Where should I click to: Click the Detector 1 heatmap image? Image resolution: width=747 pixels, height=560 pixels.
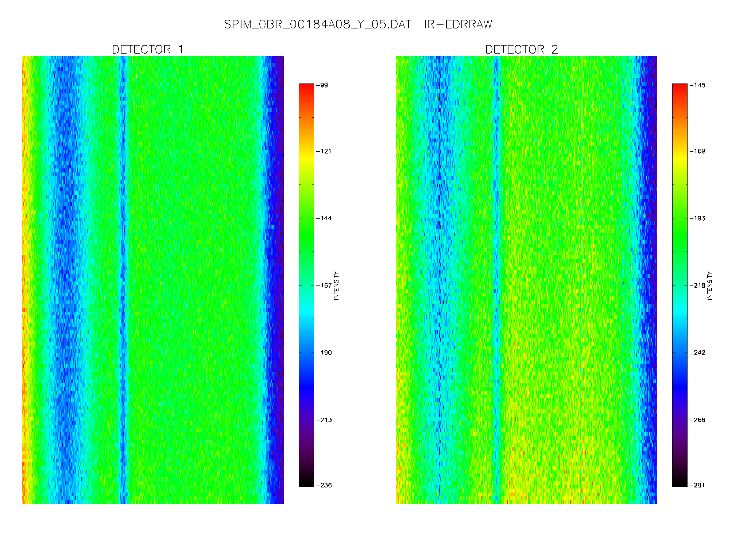click(153, 280)
